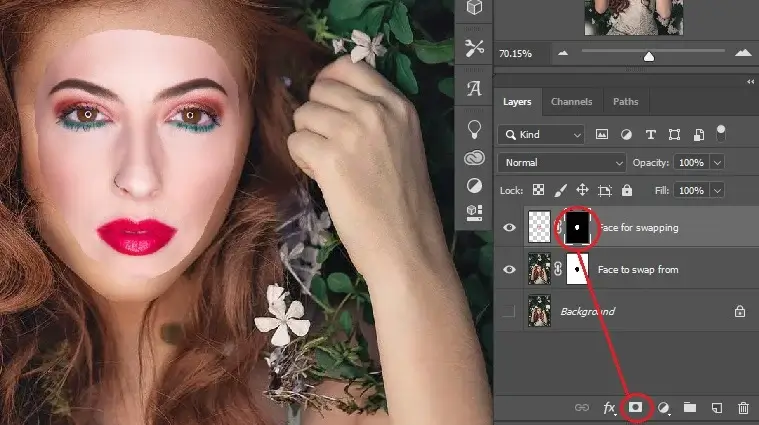The image size is (759, 425).
Task: Lock image pixels with brush icon
Action: coord(561,190)
